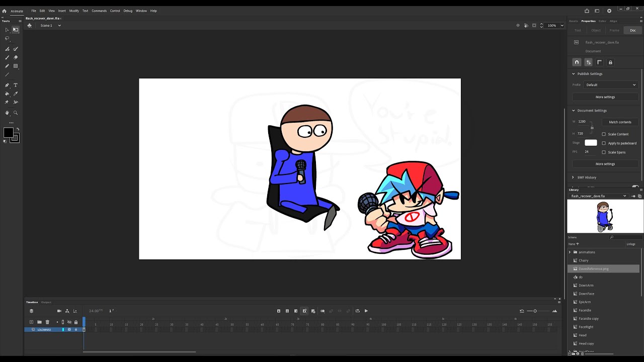Click More settings under Document Settings
This screenshot has width=644, height=362.
pyautogui.click(x=605, y=164)
